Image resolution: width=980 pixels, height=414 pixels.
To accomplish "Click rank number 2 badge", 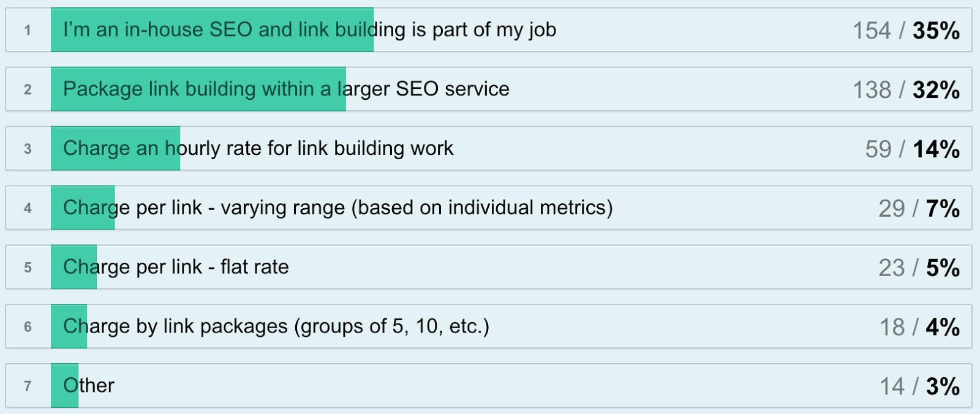I will 28,89.
